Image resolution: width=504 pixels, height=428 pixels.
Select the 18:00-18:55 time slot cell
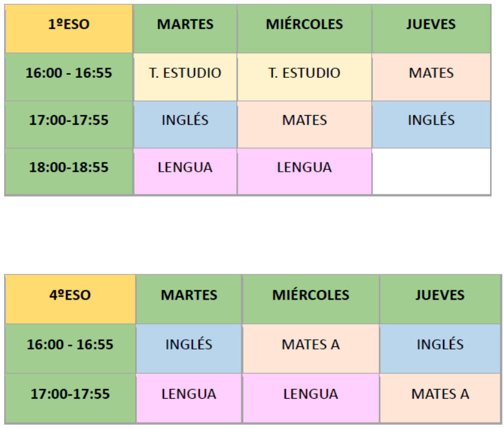point(69,167)
